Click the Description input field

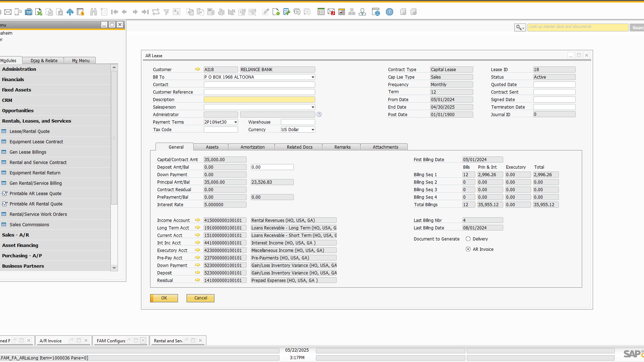click(259, 100)
